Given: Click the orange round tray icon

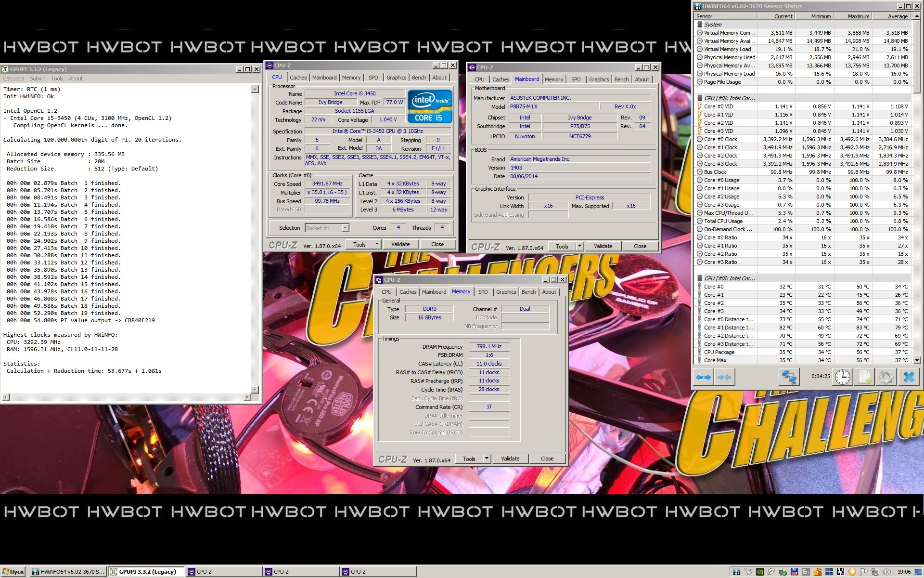Looking at the screenshot, I should coord(852,572).
